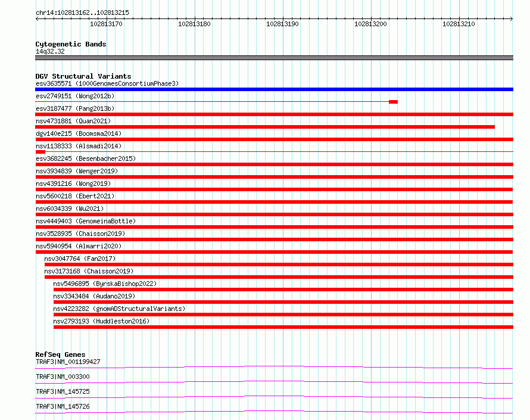This screenshot has height=420, width=530.
Task: Click the RefSeq Genes track title
Action: click(x=61, y=354)
